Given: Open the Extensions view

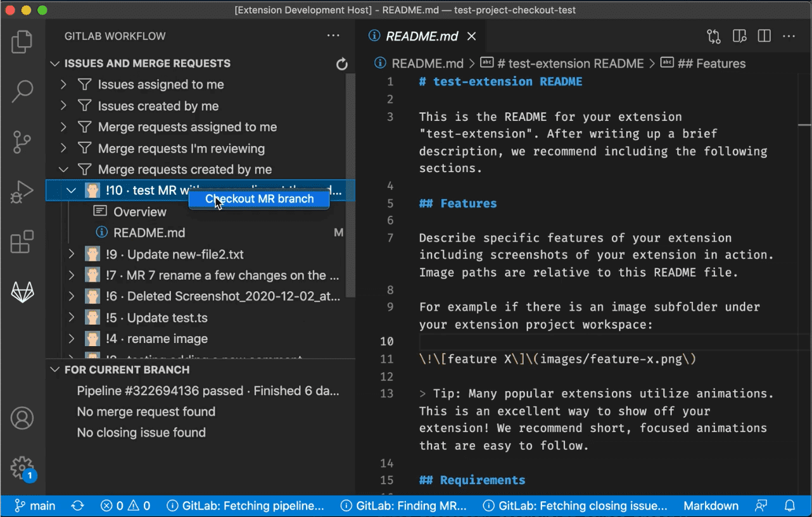Looking at the screenshot, I should (22, 242).
